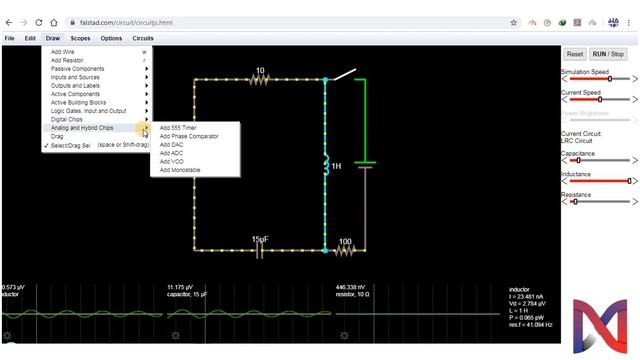Adjust the Simulation Speed slider
Viewport: 640px width, 360px height.
pos(600,79)
